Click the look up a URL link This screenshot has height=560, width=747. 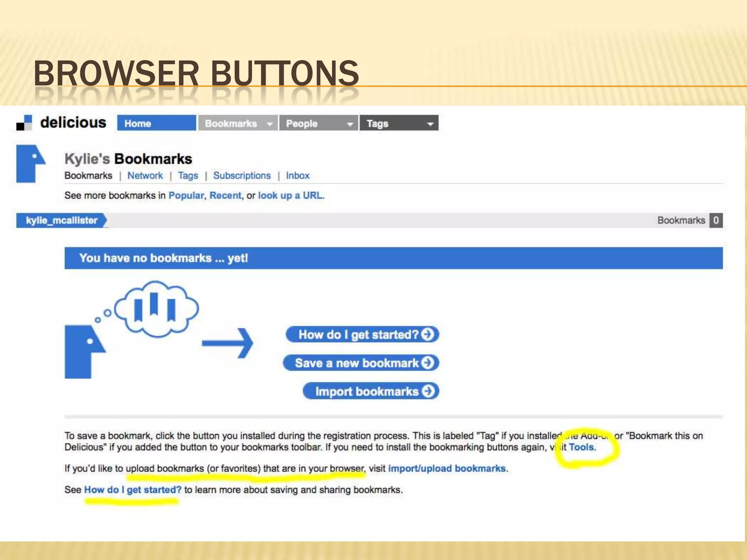click(x=290, y=195)
